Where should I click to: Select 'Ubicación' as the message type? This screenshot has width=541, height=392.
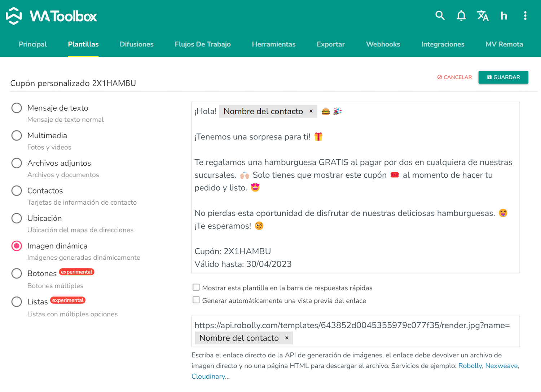click(x=17, y=218)
